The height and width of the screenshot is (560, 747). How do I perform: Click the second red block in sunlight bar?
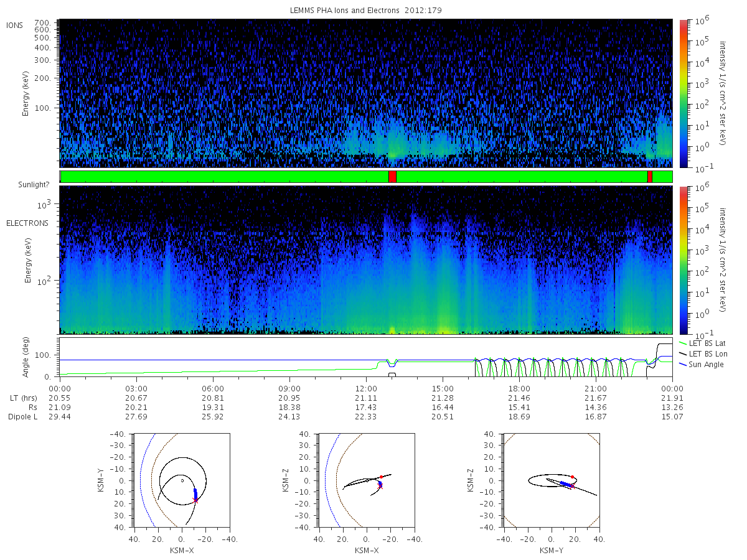click(x=650, y=177)
